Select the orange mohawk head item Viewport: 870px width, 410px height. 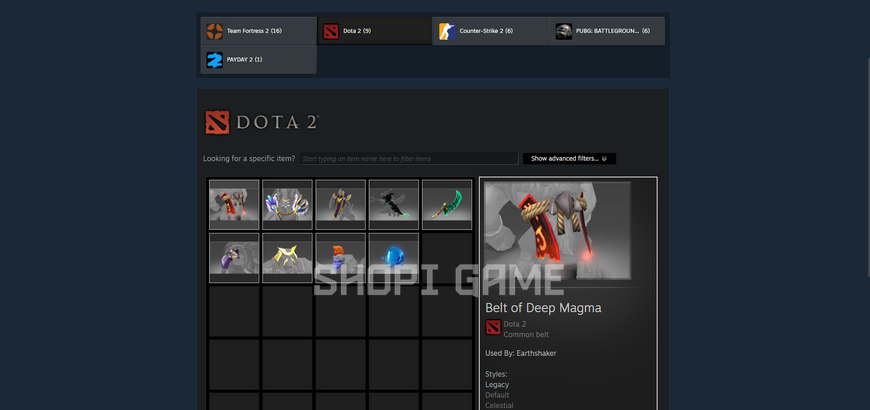[x=341, y=258]
